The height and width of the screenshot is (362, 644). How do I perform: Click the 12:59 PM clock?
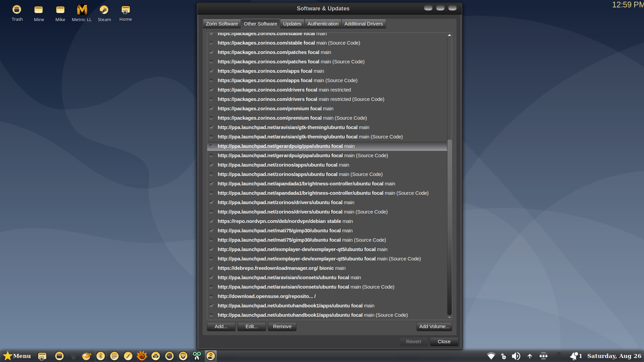[x=628, y=5]
